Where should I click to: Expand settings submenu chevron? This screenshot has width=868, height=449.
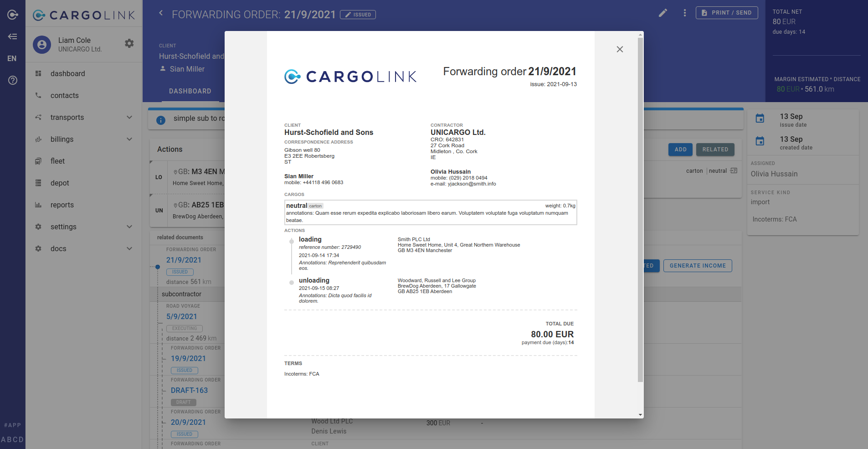click(129, 227)
